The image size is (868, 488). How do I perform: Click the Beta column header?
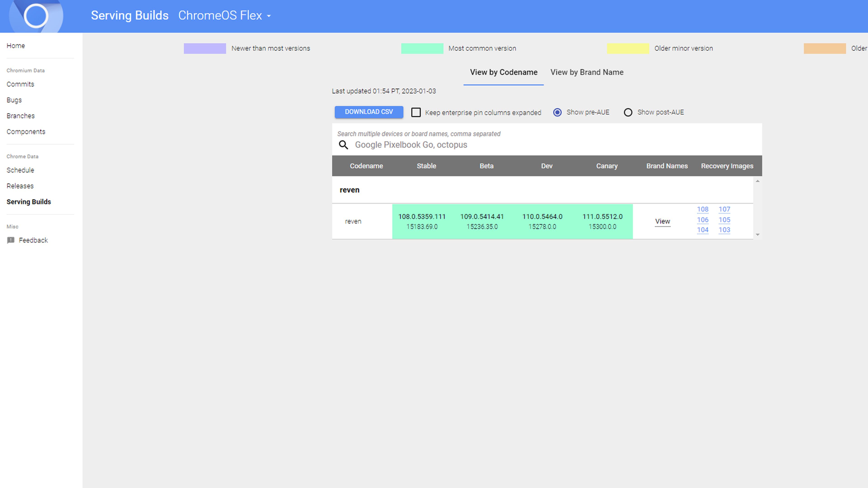point(486,166)
